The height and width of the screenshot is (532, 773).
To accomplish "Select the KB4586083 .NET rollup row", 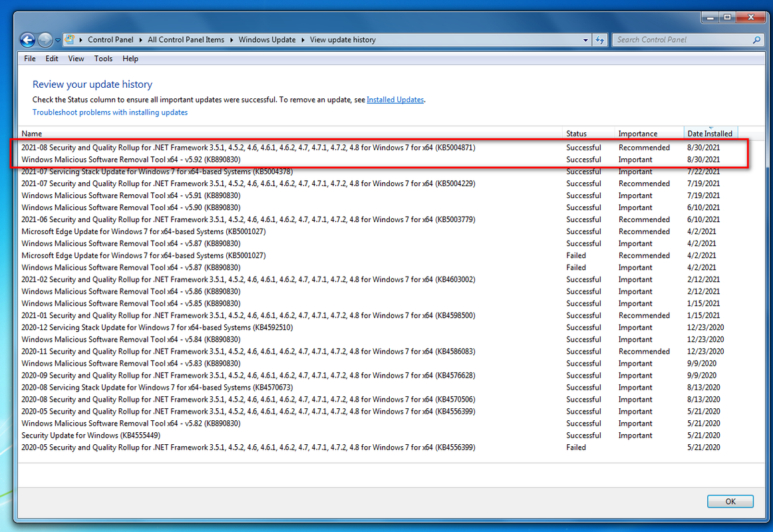I will point(379,351).
